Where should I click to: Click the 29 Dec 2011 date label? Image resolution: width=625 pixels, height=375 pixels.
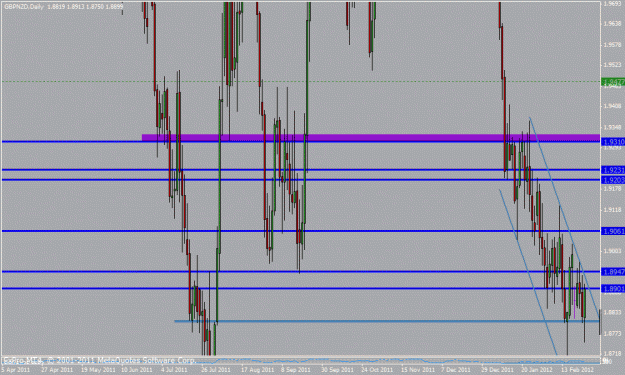coord(497,370)
